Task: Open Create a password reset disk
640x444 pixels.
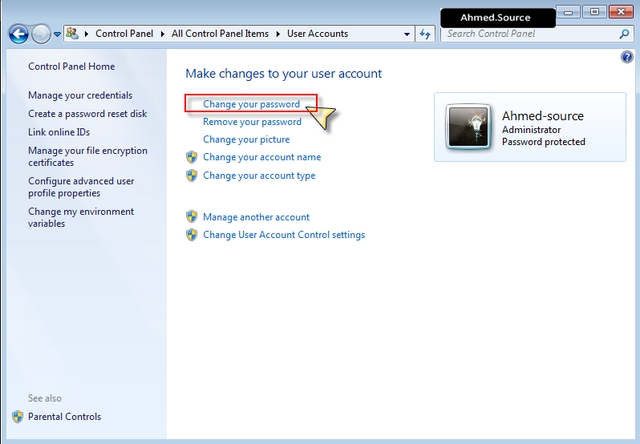Action: click(x=87, y=114)
